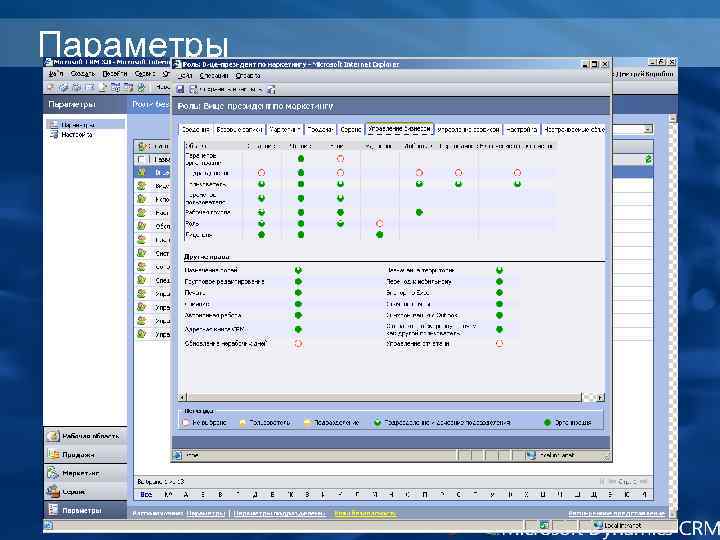Click the role icon of the Сист… row

142,253
